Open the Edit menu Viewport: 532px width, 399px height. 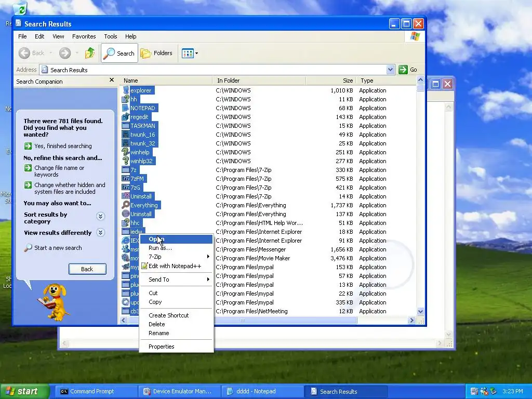pyautogui.click(x=39, y=36)
